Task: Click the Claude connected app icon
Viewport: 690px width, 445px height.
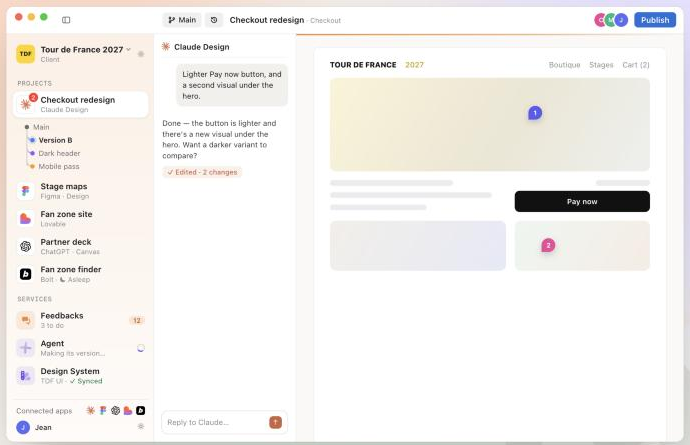Action: point(90,411)
